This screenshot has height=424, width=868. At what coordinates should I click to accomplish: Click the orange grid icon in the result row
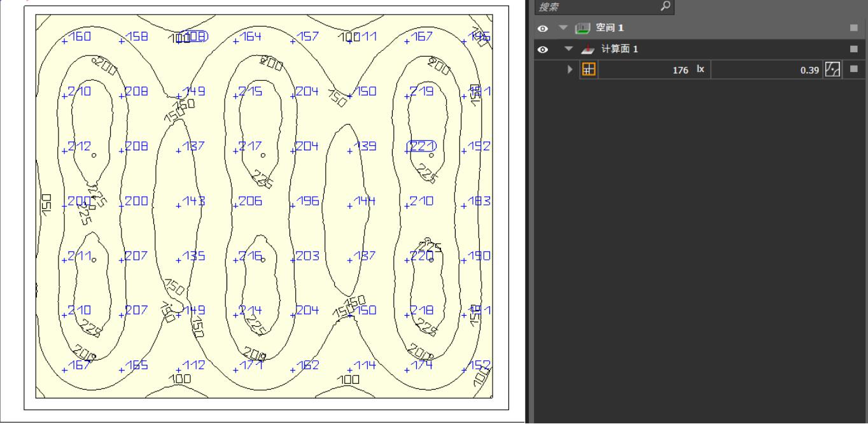(589, 69)
